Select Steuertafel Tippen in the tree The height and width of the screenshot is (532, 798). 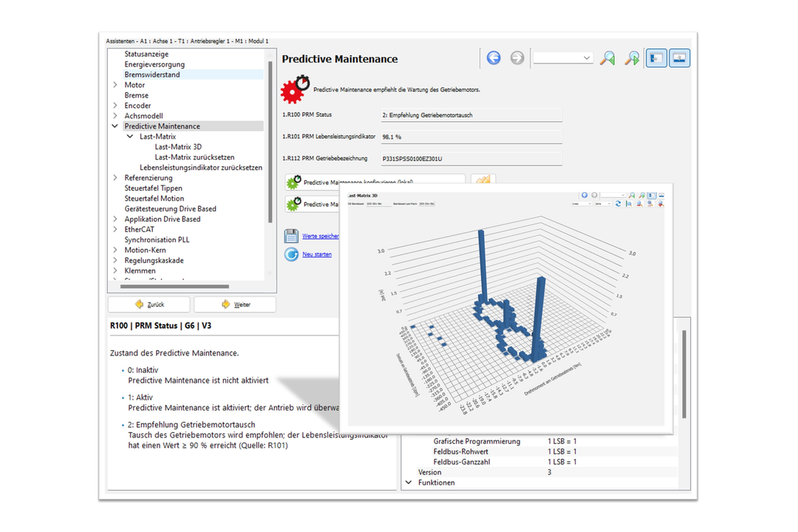[x=153, y=188]
